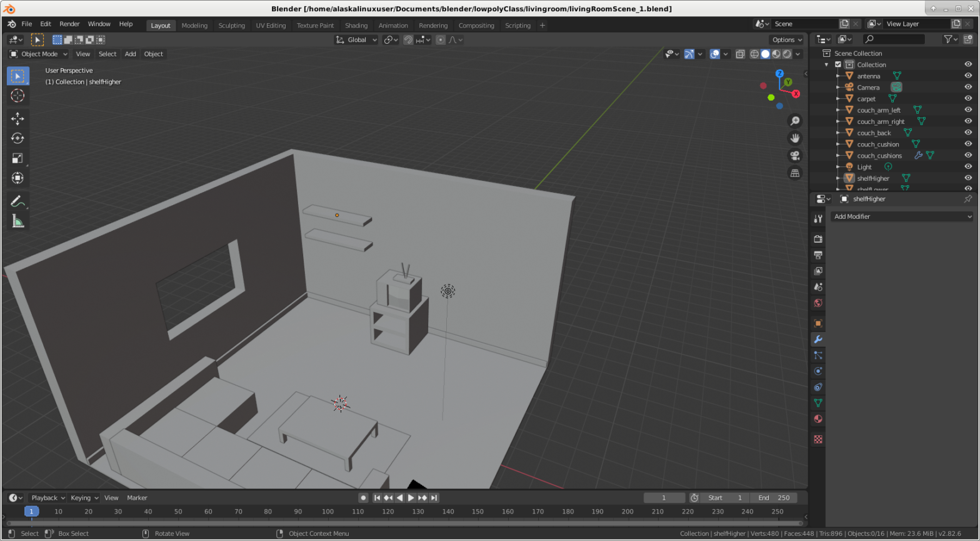Select the Move tool in the toolbar
Viewport: 980px width, 541px height.
click(17, 118)
